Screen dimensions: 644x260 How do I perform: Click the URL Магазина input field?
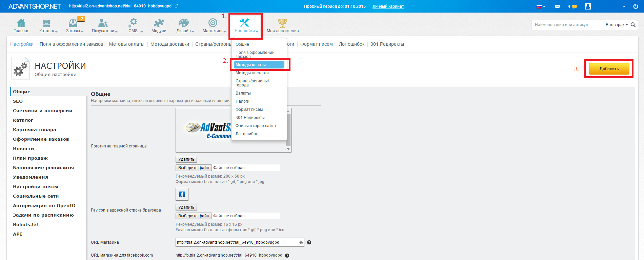(237, 242)
